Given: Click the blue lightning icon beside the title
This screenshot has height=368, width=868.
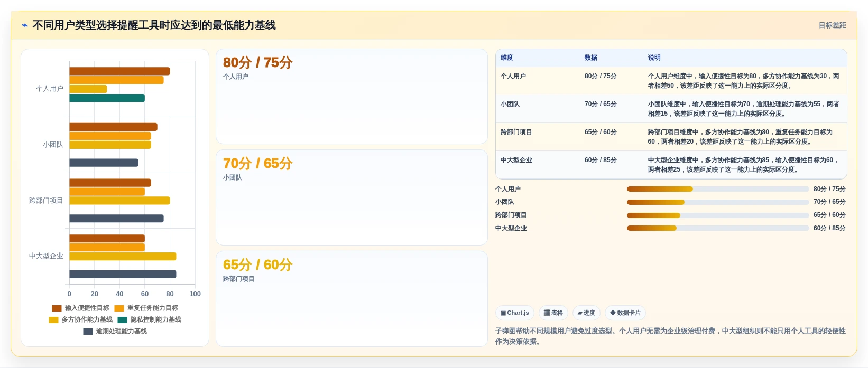Looking at the screenshot, I should pos(25,25).
